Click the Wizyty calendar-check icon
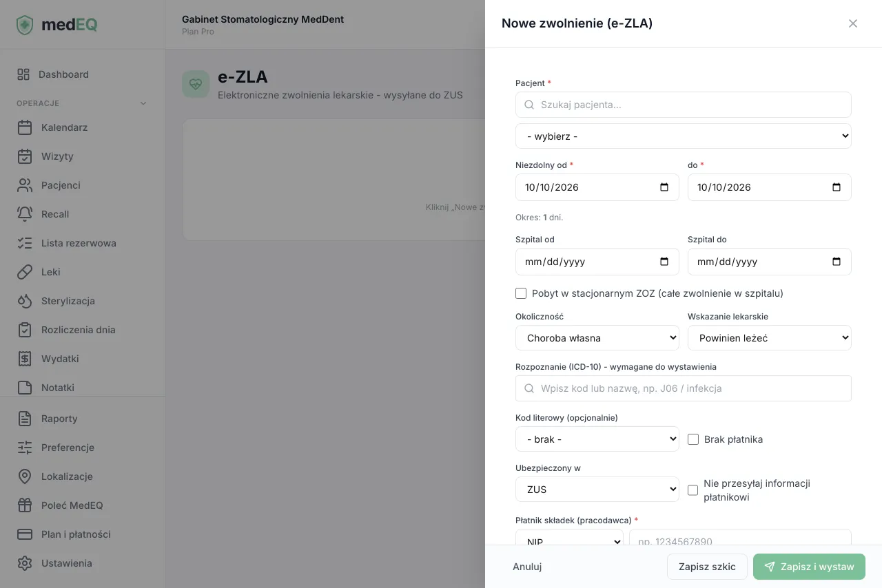Screen dimensions: 882x588 coord(25,156)
